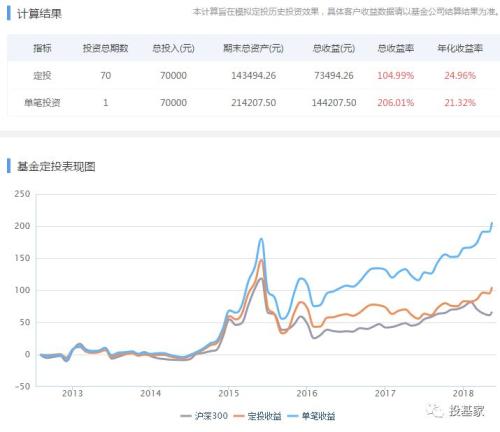Screen dimensions: 500x432
Task: Click the 期末总资产(元) column header
Action: click(x=253, y=48)
